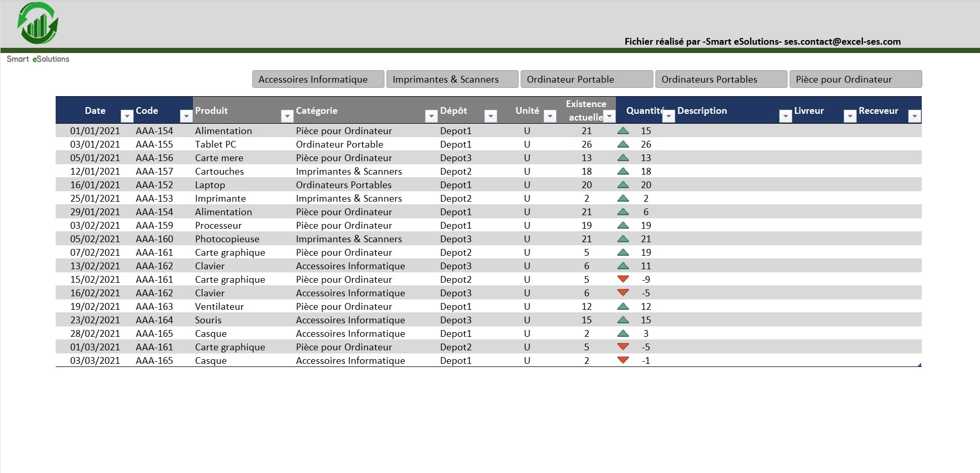This screenshot has width=980, height=473.
Task: Click green up arrow in Tablet PC row
Action: [623, 144]
